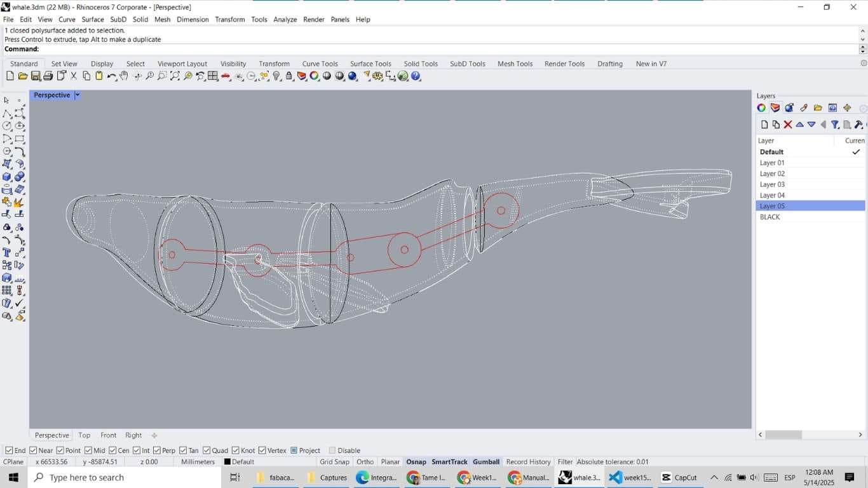The width and height of the screenshot is (868, 488).
Task: Click the layer filter funnel icon
Action: 835,125
